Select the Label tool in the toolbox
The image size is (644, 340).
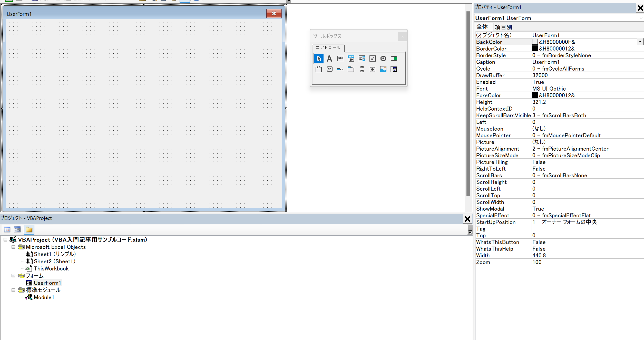pyautogui.click(x=329, y=58)
